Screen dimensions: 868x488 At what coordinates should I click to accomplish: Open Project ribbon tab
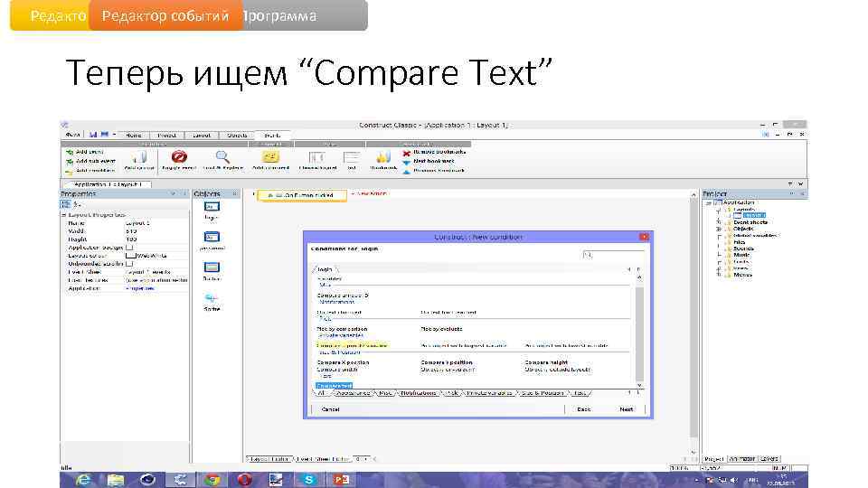(166, 136)
